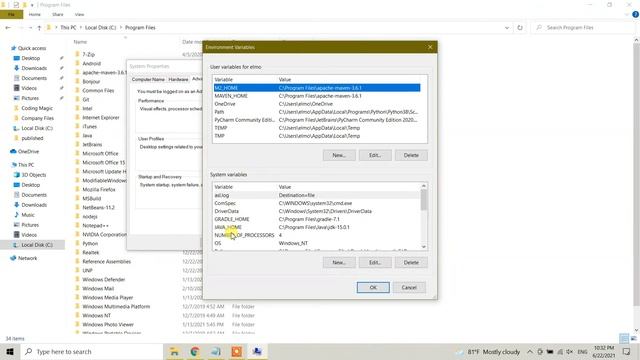Select the user Path variable row

[x=317, y=112]
